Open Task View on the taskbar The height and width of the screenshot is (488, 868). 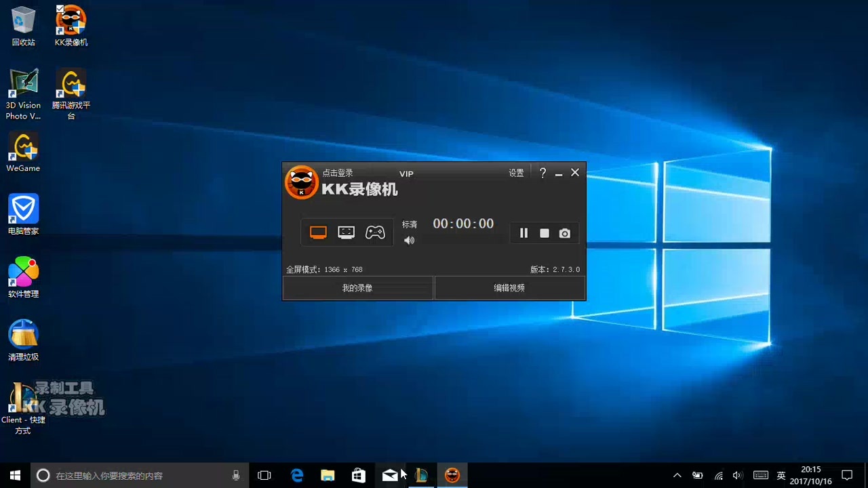click(x=264, y=475)
